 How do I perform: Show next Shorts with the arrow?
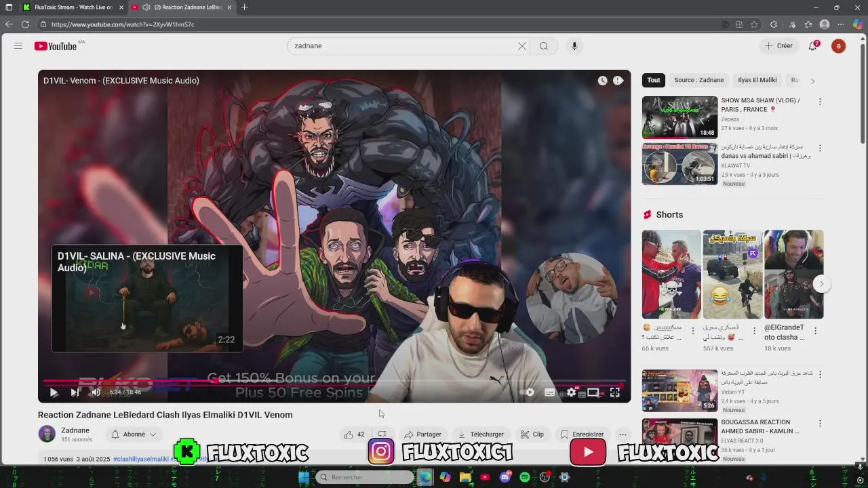tap(821, 284)
